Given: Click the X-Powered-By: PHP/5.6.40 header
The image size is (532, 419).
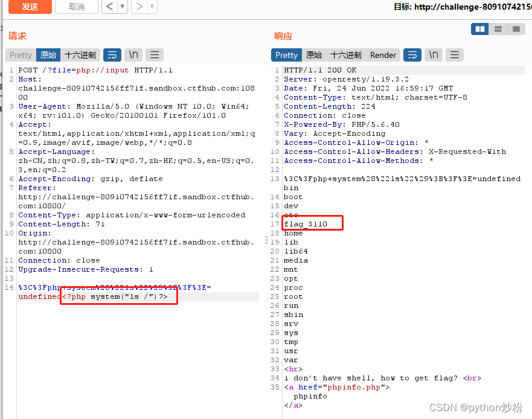Looking at the screenshot, I should [342, 124].
